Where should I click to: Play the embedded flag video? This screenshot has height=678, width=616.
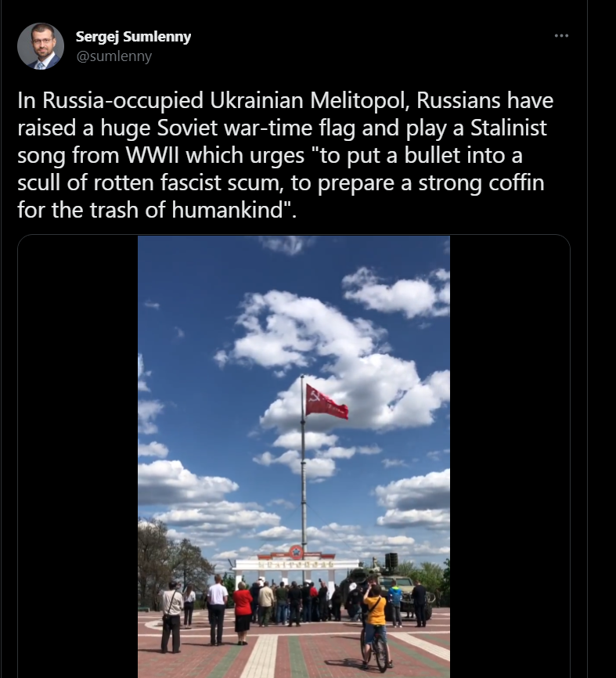coord(294,456)
